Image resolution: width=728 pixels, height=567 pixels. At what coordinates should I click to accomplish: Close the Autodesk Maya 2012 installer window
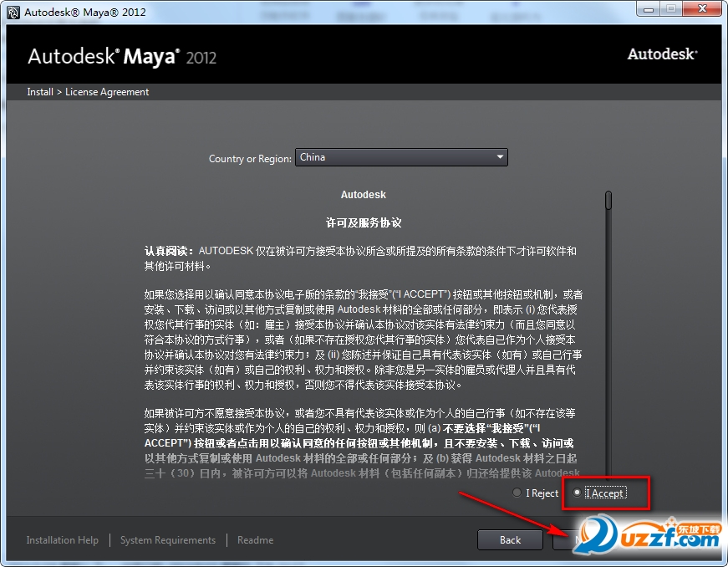[702, 9]
